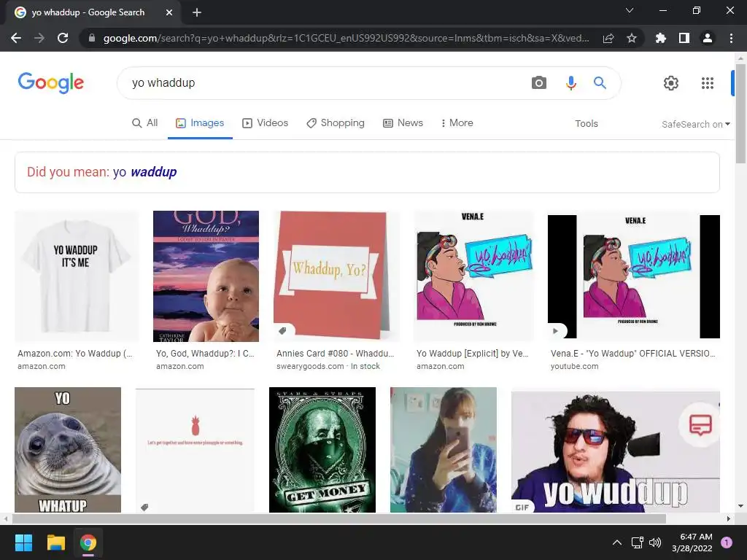The image size is (747, 560).
Task: Open Google quick settings gear
Action: click(671, 83)
